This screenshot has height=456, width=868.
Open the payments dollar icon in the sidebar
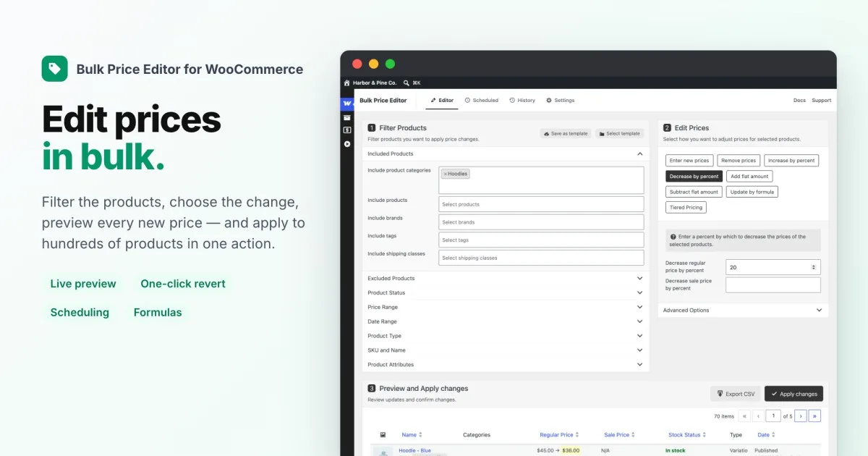point(347,130)
